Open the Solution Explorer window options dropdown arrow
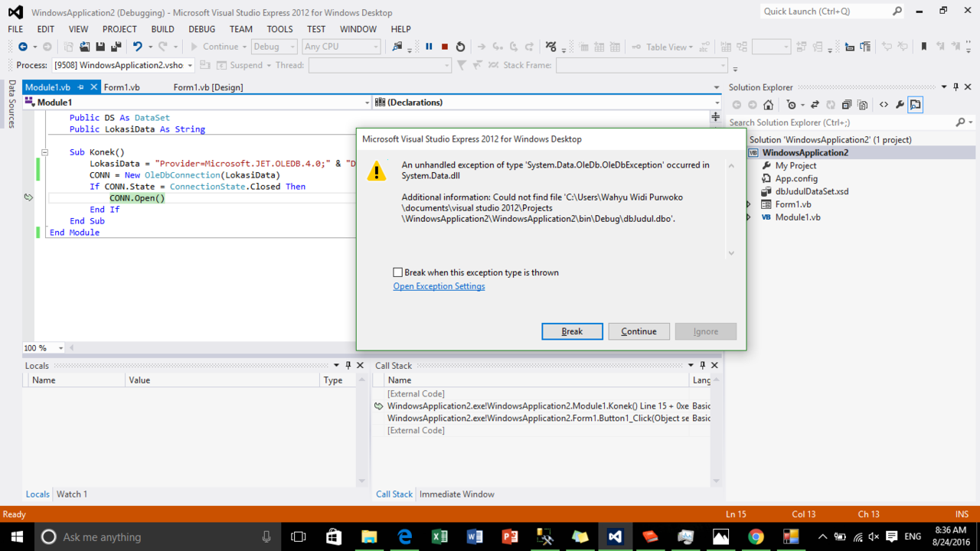 click(x=944, y=87)
